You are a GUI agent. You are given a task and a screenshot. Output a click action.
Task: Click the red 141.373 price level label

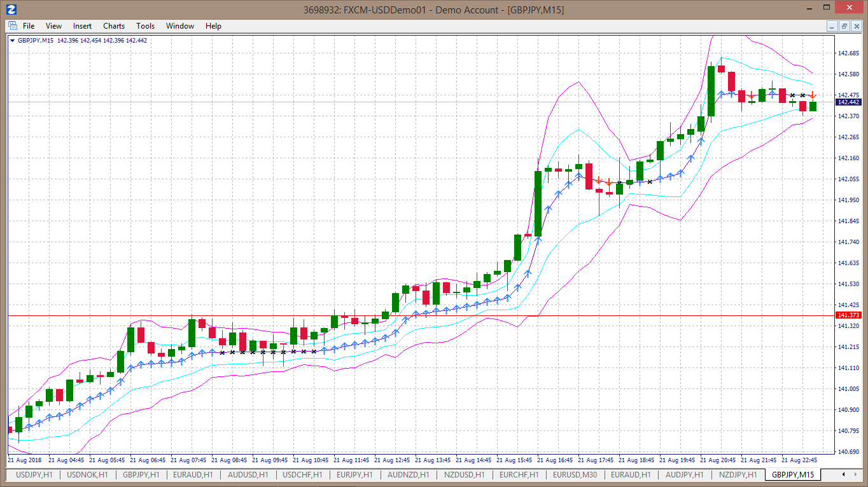point(848,315)
